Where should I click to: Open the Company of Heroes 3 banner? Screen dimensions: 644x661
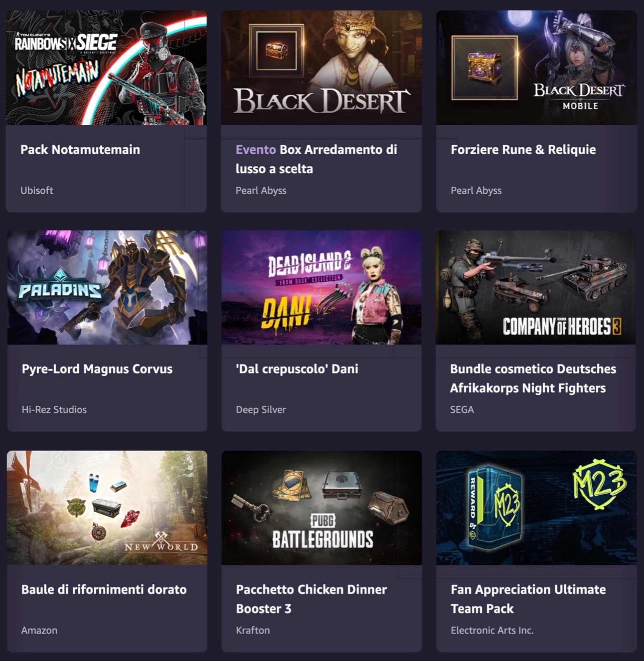coord(536,288)
